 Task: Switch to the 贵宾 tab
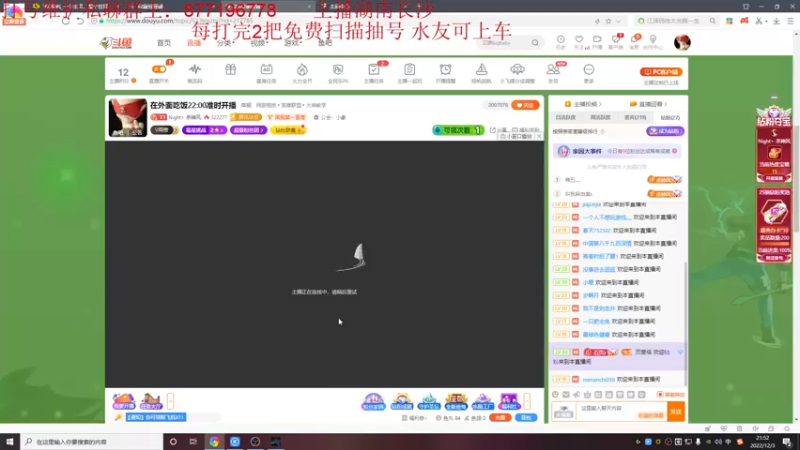[635, 117]
